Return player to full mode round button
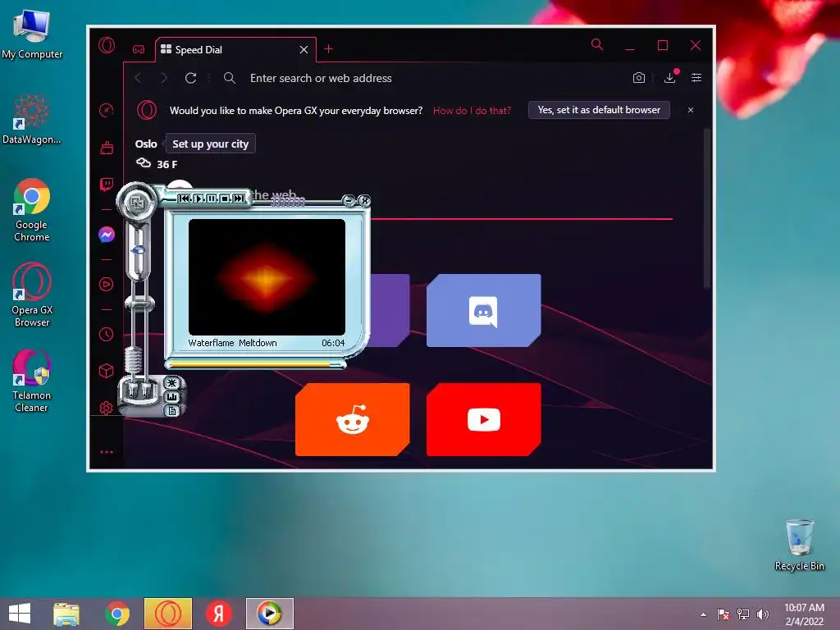Image resolution: width=840 pixels, height=630 pixels. 137,203
